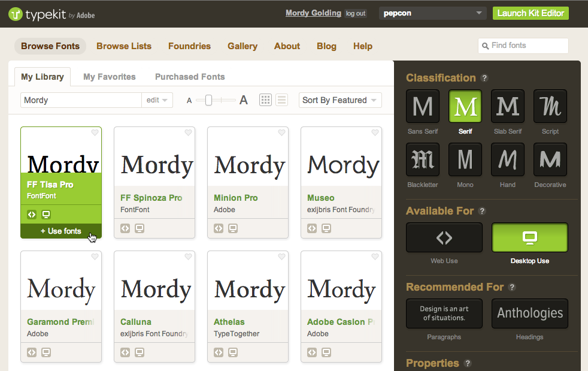
Task: Favorite Museo heart icon
Action: (375, 132)
